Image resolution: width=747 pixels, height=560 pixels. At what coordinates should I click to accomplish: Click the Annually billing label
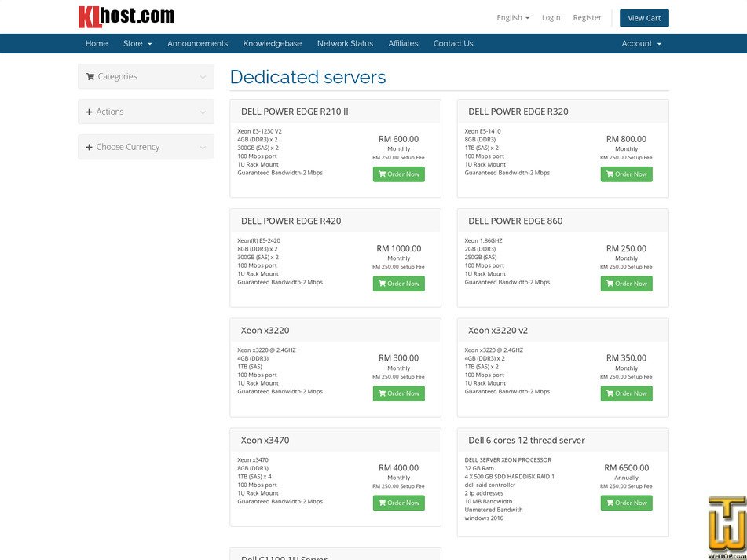click(x=627, y=478)
